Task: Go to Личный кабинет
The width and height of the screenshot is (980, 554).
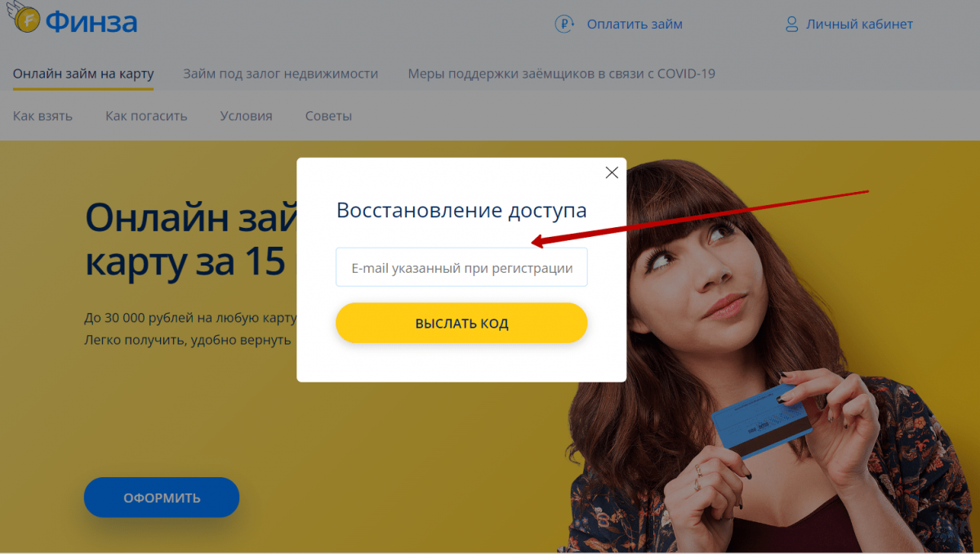Action: (x=860, y=25)
